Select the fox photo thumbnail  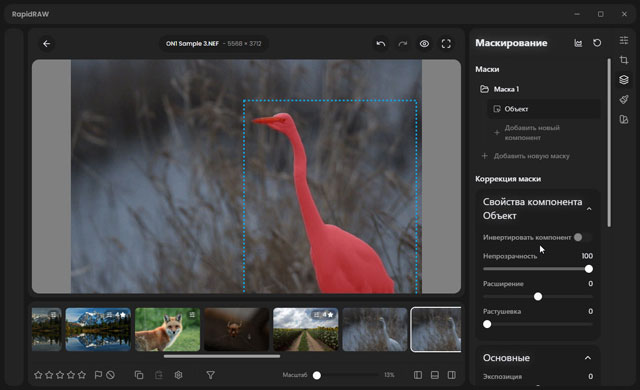(x=167, y=329)
